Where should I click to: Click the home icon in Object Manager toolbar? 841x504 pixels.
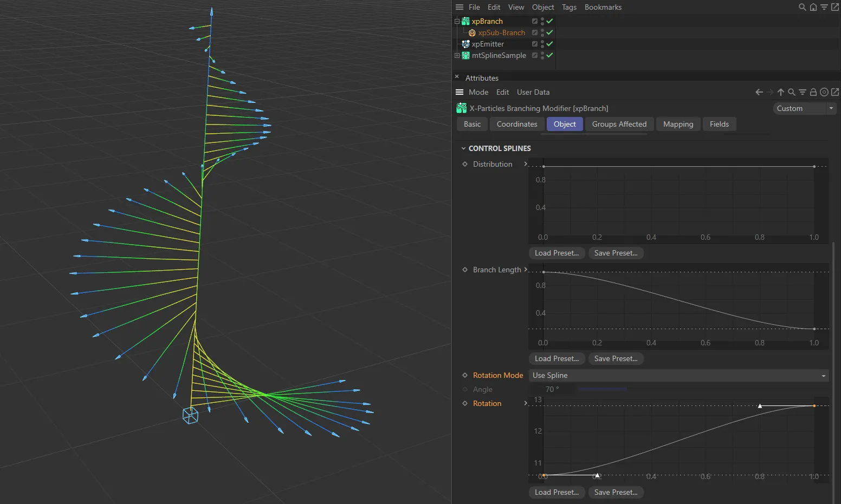click(x=813, y=7)
